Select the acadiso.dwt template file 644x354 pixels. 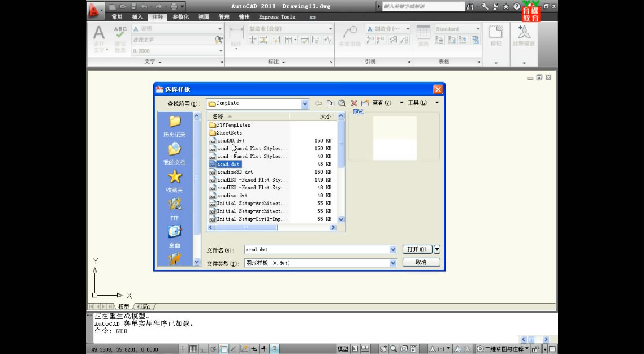click(x=228, y=196)
